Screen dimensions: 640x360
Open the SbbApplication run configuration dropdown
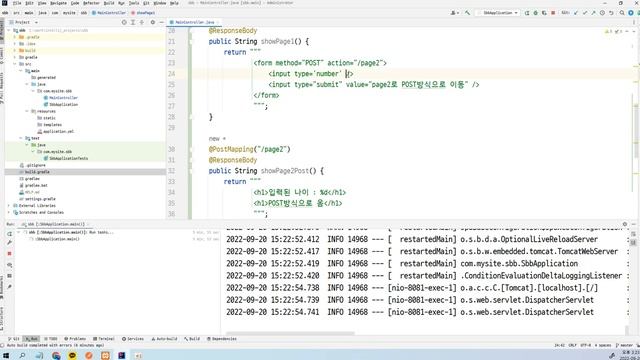pyautogui.click(x=498, y=13)
